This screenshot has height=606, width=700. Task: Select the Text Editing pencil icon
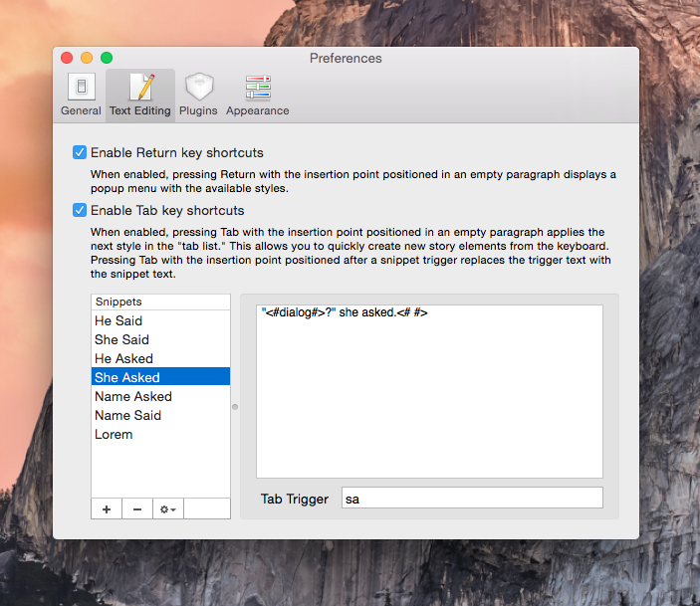click(x=140, y=87)
